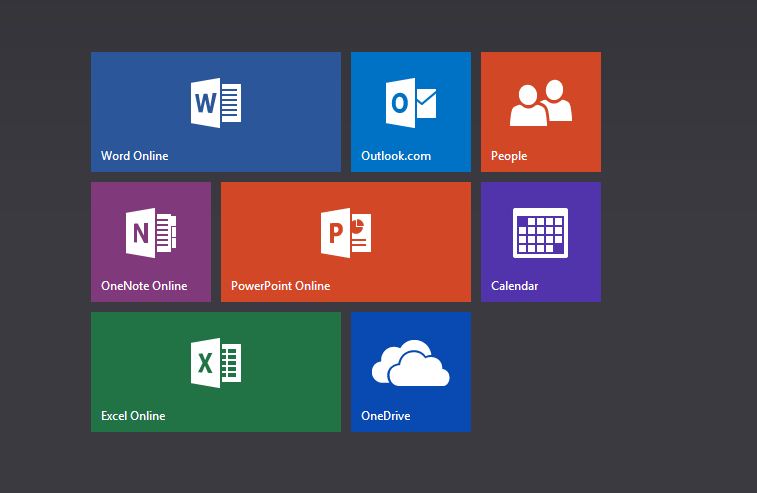Open the Outlook envelope icon
The width and height of the screenshot is (757, 493).
411,103
